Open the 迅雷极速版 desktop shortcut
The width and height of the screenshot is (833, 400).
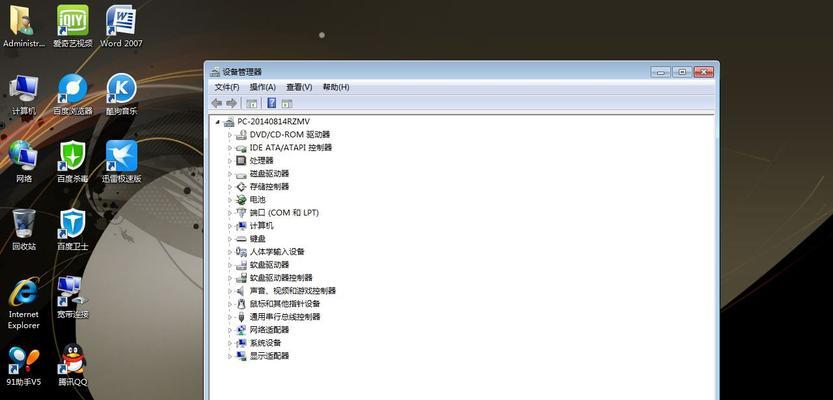[x=121, y=162]
